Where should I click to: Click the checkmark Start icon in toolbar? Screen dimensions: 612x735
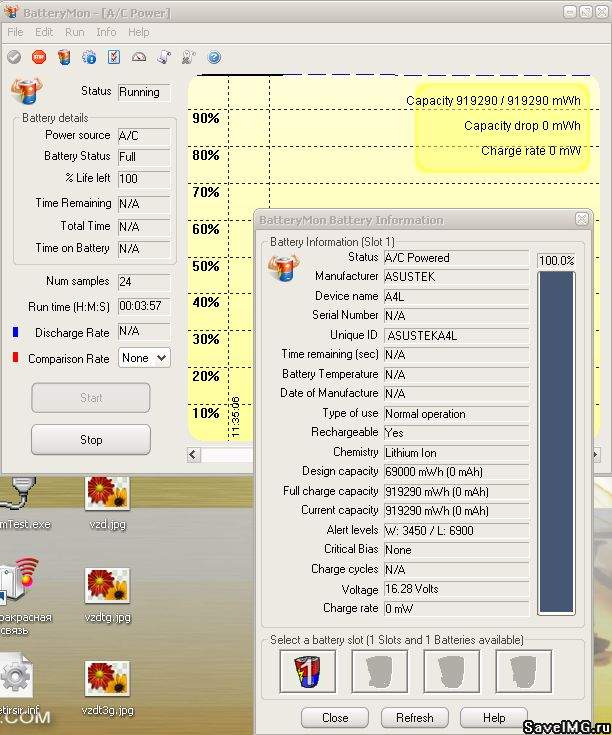coord(14,57)
